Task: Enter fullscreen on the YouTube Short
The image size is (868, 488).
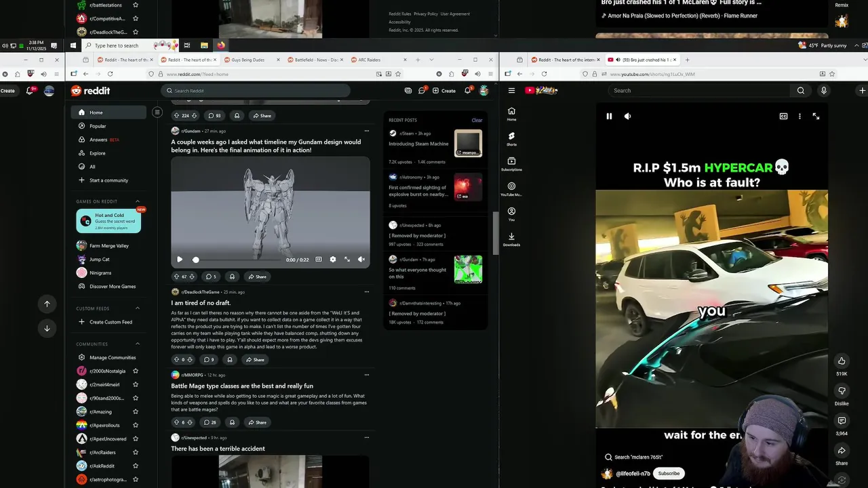Action: [816, 116]
